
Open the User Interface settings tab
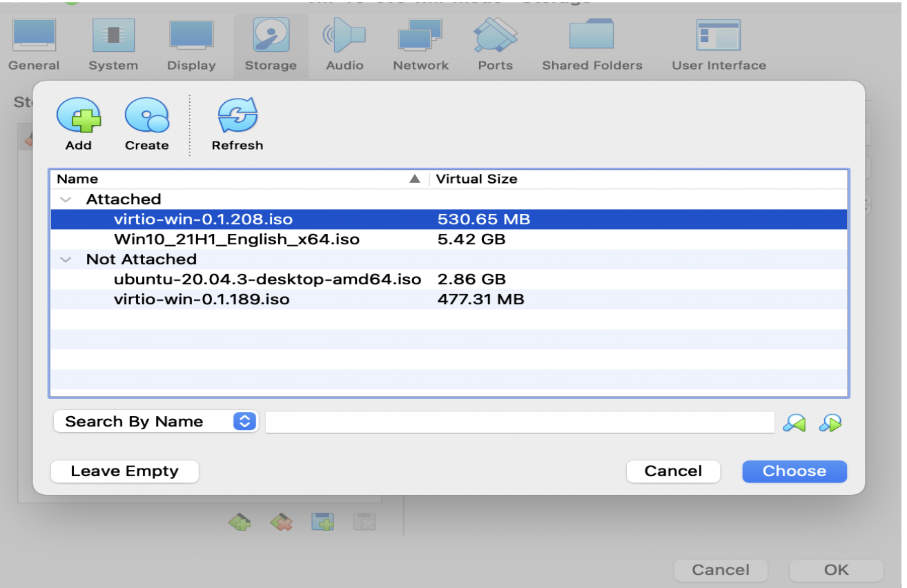719,43
